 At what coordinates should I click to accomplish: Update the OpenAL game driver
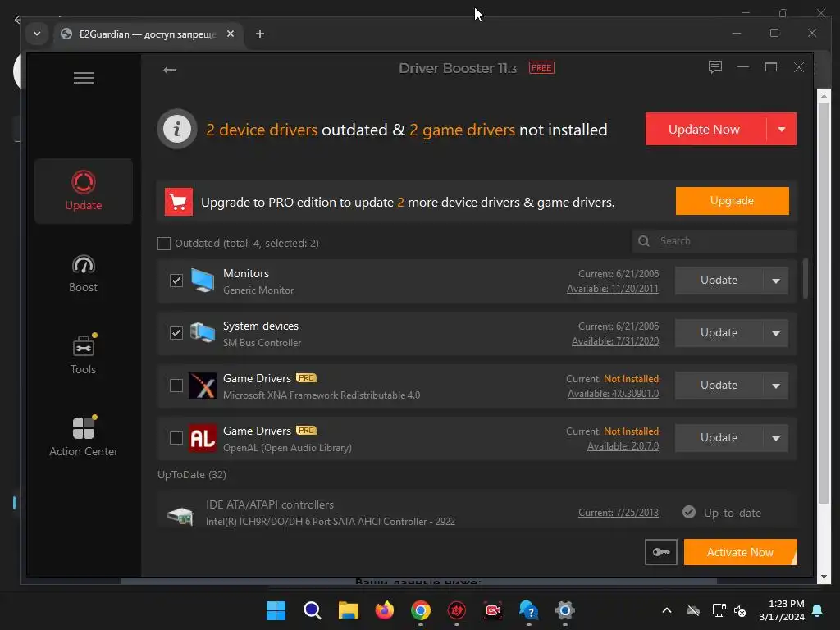pos(719,438)
